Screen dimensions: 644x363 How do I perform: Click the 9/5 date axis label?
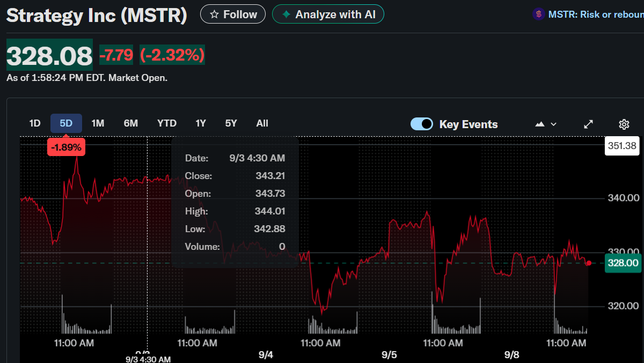coord(389,355)
